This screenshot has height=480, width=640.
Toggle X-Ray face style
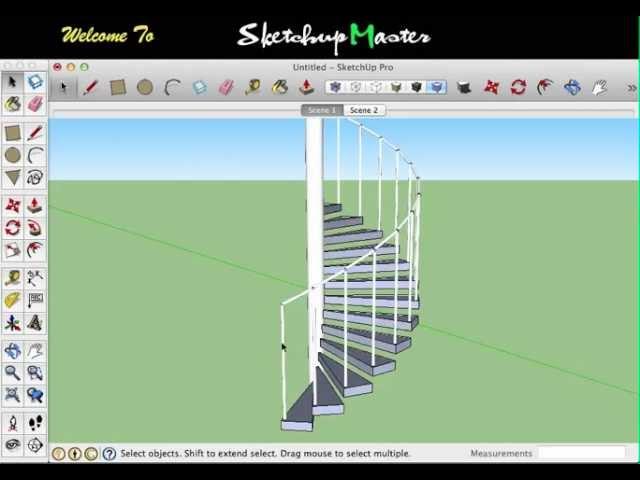[x=335, y=87]
